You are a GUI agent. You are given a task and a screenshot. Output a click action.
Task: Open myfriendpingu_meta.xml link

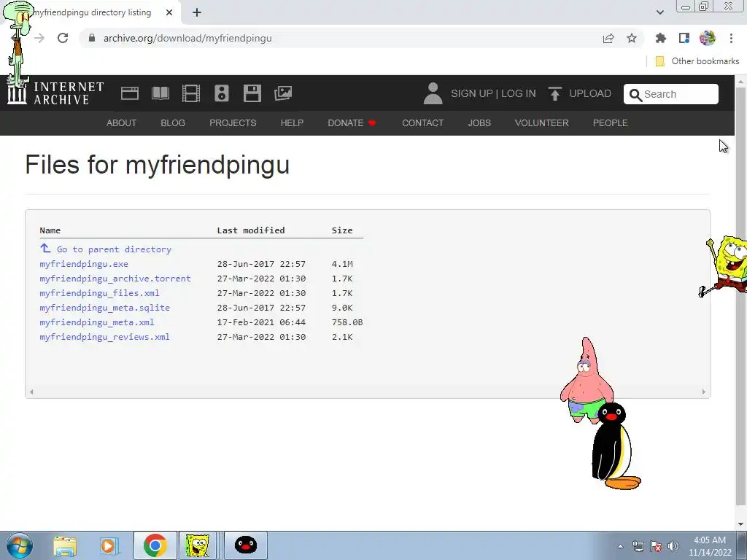pyautogui.click(x=97, y=322)
